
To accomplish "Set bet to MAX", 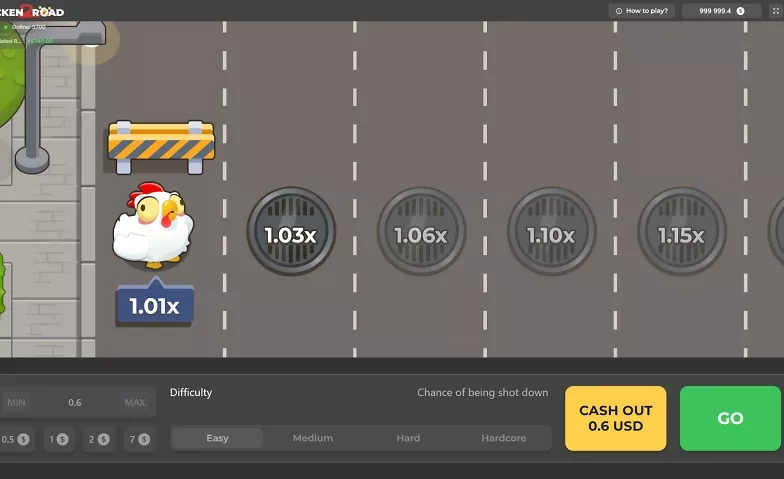I will [x=134, y=402].
